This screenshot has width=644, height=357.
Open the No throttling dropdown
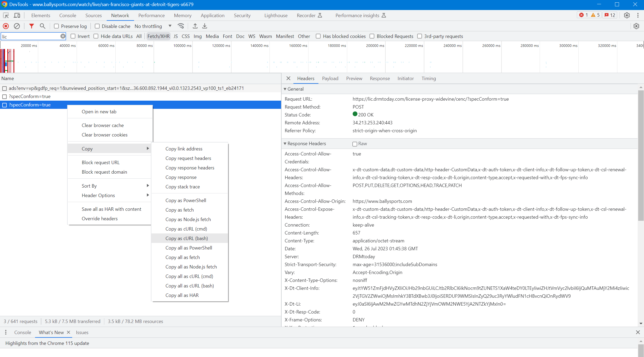click(153, 26)
